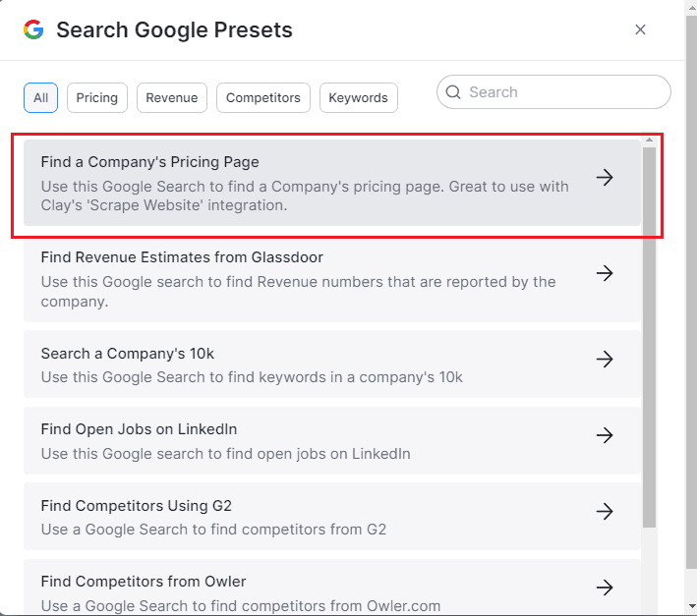Click description about Revenue numbers reported by the company
The image size is (697, 616).
(298, 292)
